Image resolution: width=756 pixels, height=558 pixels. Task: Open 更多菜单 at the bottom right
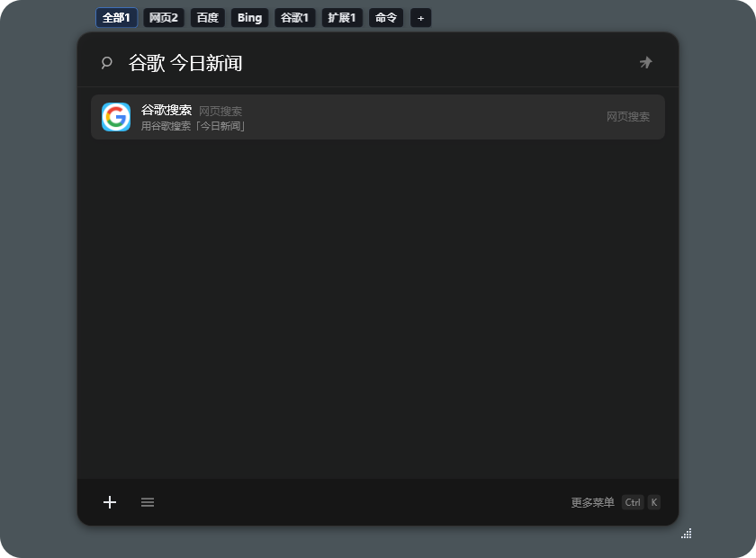592,502
